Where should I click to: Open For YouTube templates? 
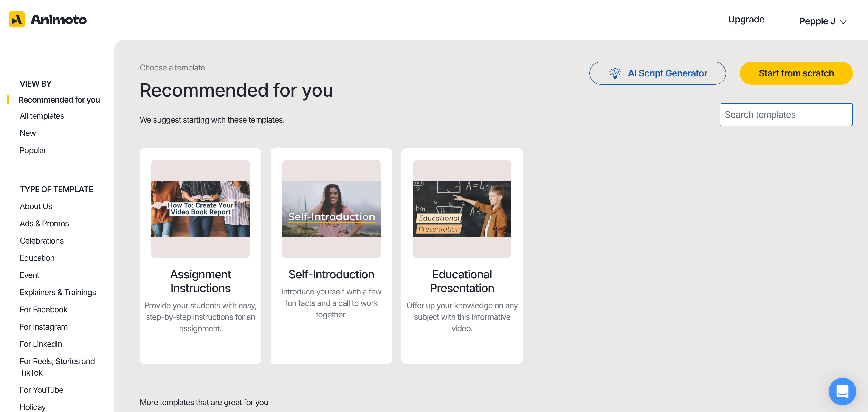(41, 390)
